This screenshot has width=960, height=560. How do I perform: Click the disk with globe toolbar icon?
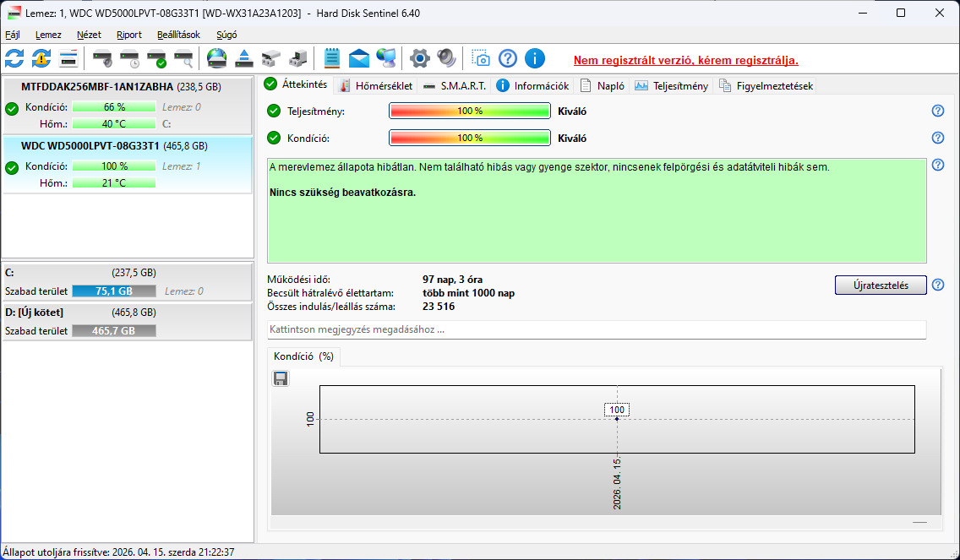(216, 59)
